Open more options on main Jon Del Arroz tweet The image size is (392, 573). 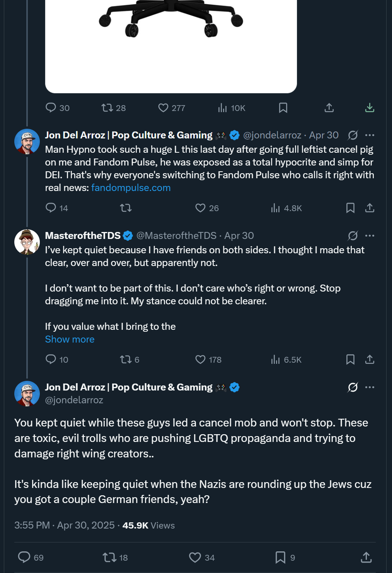point(370,387)
